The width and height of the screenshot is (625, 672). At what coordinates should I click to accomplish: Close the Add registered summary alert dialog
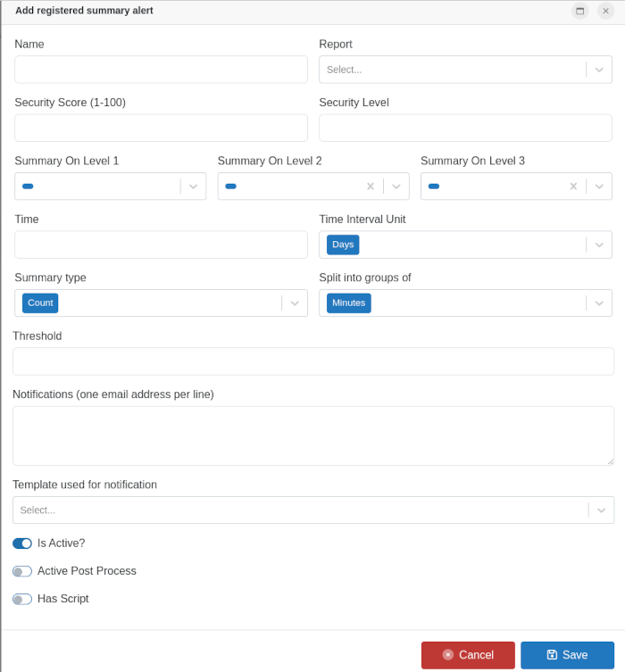pyautogui.click(x=605, y=11)
